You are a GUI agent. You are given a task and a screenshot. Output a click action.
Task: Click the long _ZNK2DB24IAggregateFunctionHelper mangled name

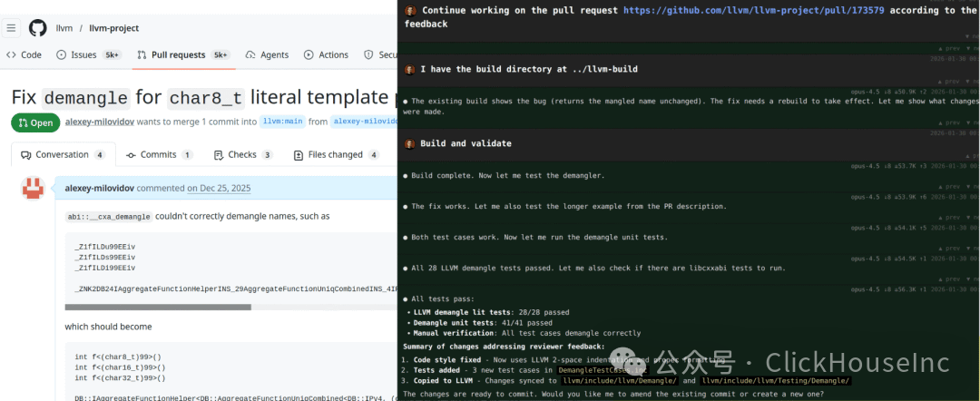coord(236,289)
